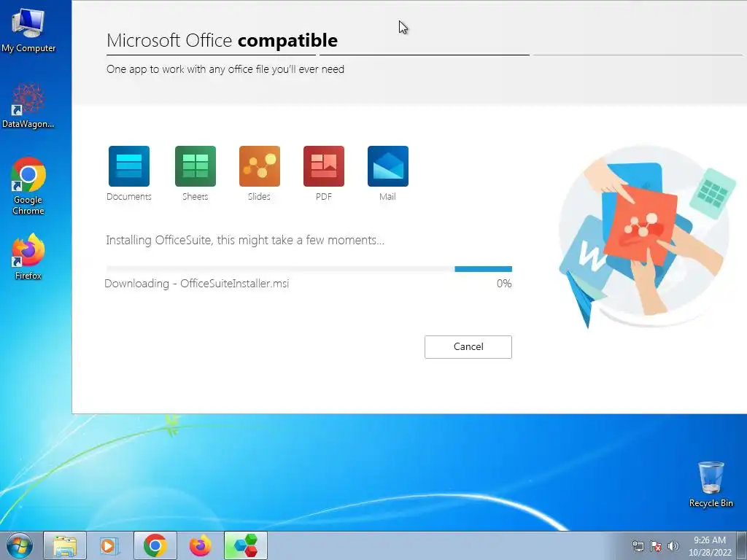Open Windows Media Player from taskbar
747x560 pixels.
click(109, 545)
